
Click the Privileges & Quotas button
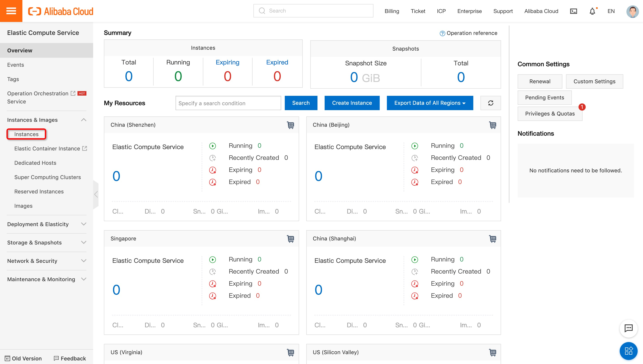tap(549, 114)
